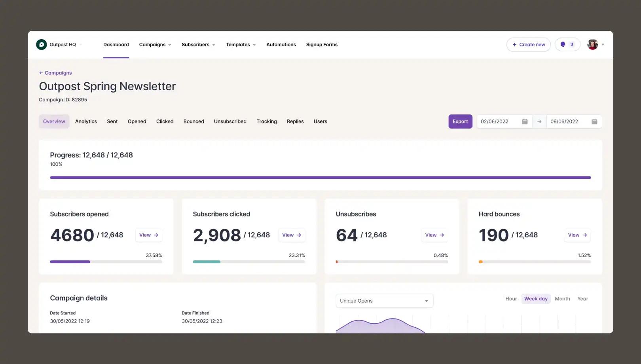The image size is (641, 364).
Task: View the Hard bounces details
Action: pyautogui.click(x=577, y=235)
